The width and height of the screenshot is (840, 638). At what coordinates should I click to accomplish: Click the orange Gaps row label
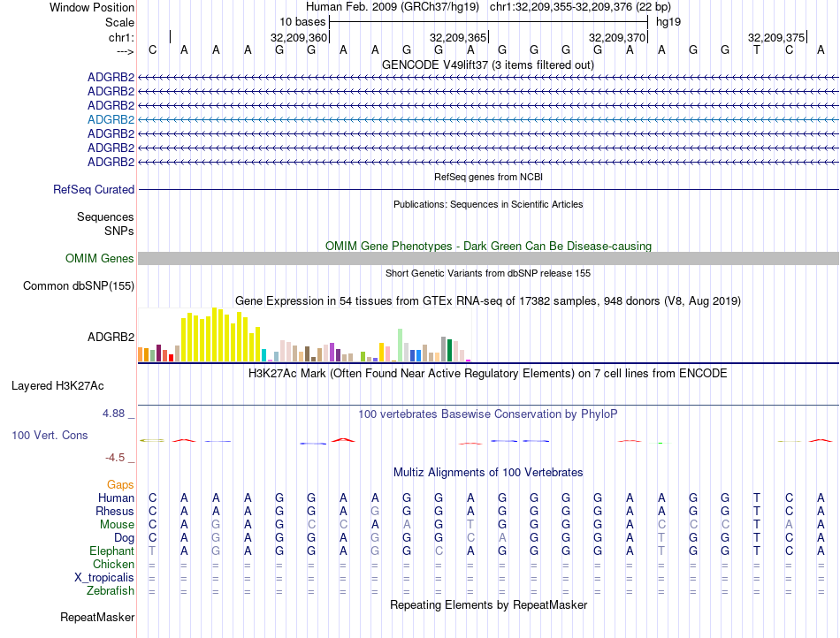(120, 485)
